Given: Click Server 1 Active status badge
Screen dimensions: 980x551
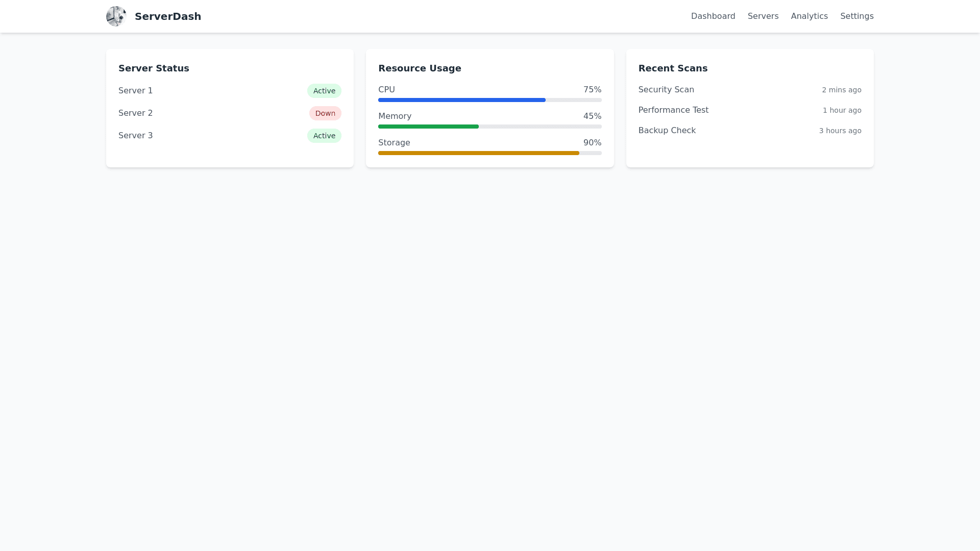Looking at the screenshot, I should pyautogui.click(x=324, y=91).
